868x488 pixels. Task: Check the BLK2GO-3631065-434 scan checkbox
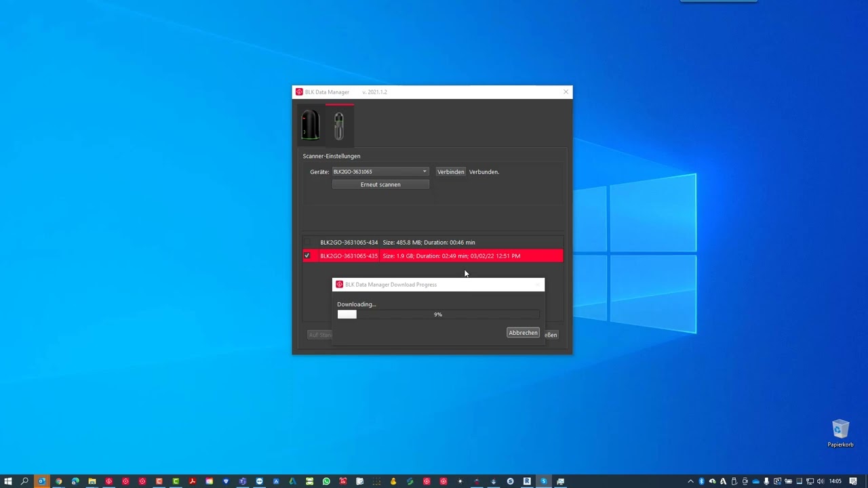(x=307, y=242)
